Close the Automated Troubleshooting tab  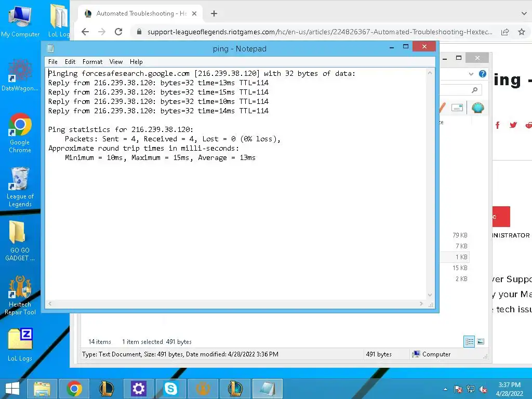tap(194, 14)
